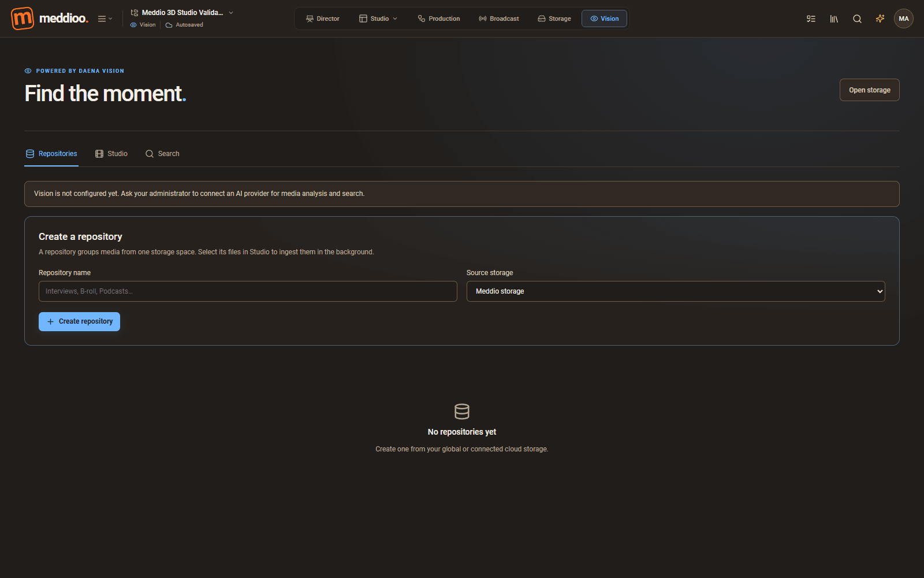This screenshot has height=578, width=924.
Task: Click the Create repository button
Action: [x=79, y=321]
